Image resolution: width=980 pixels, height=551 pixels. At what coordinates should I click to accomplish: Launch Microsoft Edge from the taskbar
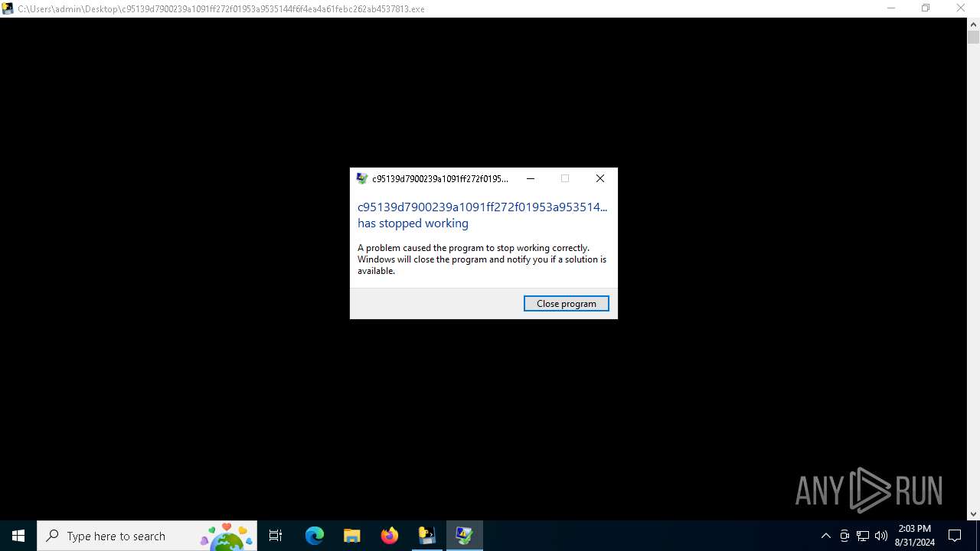pyautogui.click(x=315, y=536)
